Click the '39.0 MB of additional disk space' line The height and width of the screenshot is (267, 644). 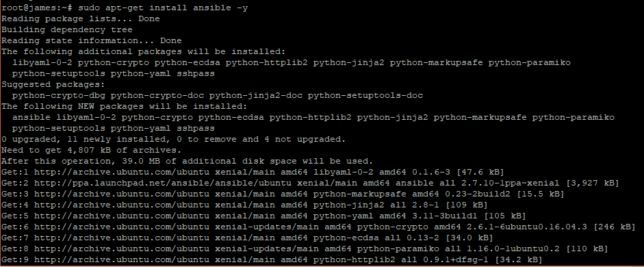[x=188, y=162]
